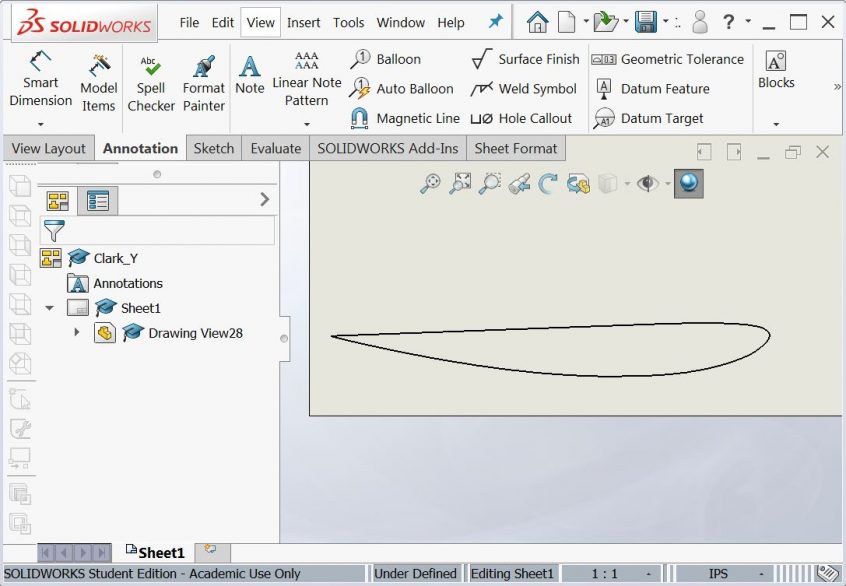This screenshot has height=586, width=846.
Task: Expand the Drawing View28 tree node
Action: point(77,333)
